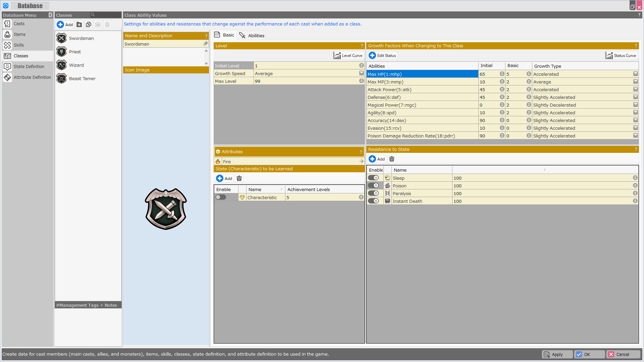Click the Initial value stepper for Max HP

(502, 74)
